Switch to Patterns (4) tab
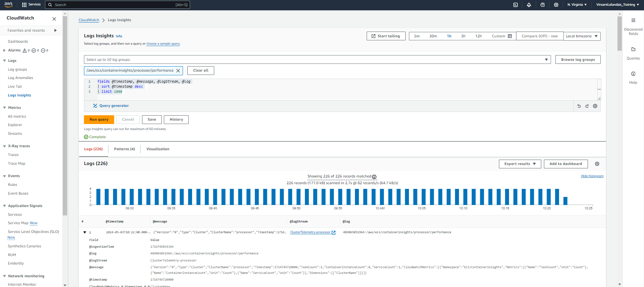Screen dimensions: 644x287 (x=125, y=149)
